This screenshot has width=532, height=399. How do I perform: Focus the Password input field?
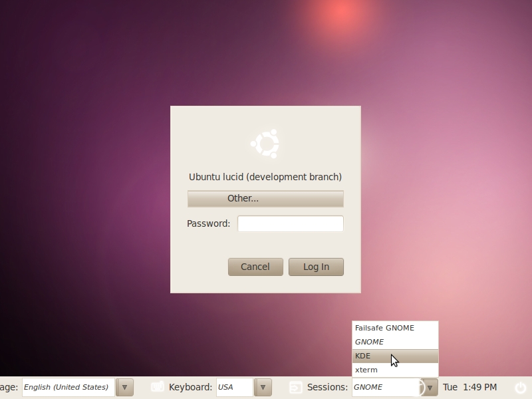[291, 224]
